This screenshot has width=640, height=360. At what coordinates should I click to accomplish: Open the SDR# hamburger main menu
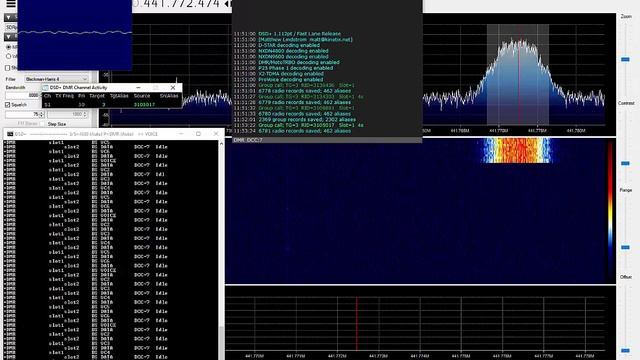pyautogui.click(x=11, y=4)
